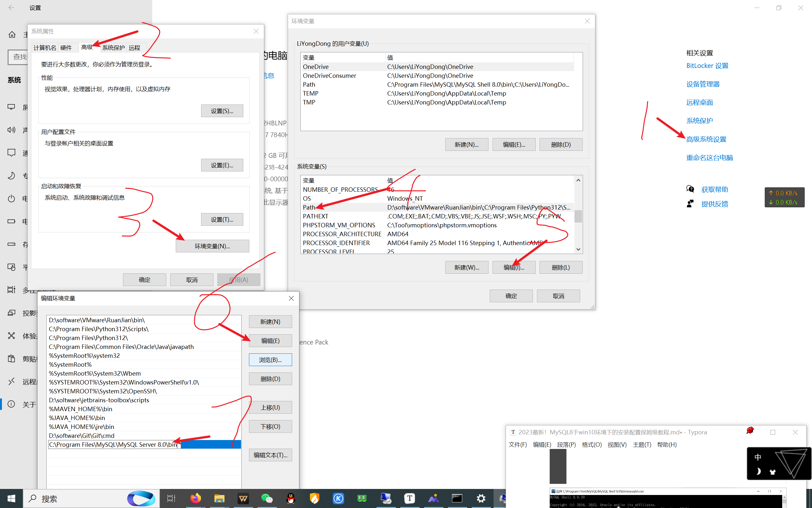The height and width of the screenshot is (508, 812).
Task: Switch to 远程 tab in System Properties
Action: coord(134,48)
